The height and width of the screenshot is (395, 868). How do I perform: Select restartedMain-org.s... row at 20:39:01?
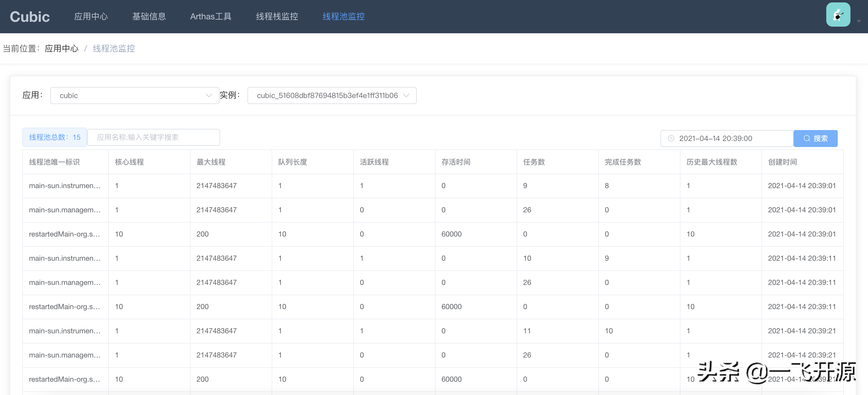433,234
